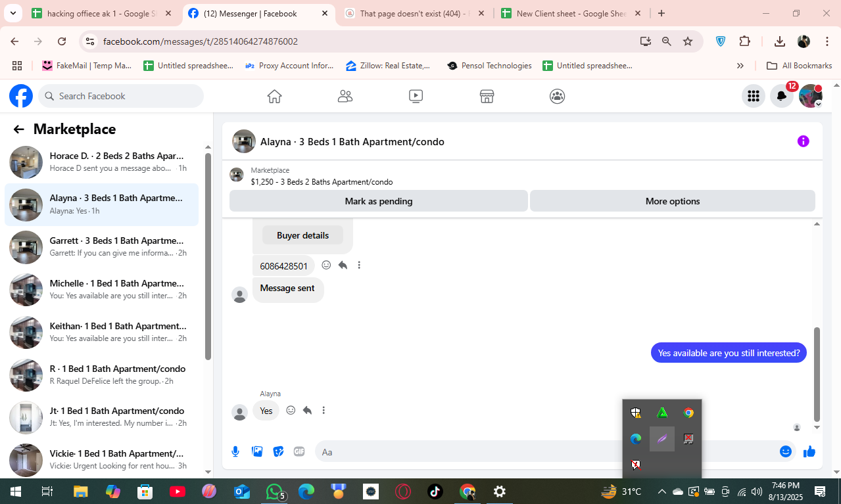This screenshot has height=504, width=841.
Task: Open Windows Start menu
Action: tap(14, 492)
